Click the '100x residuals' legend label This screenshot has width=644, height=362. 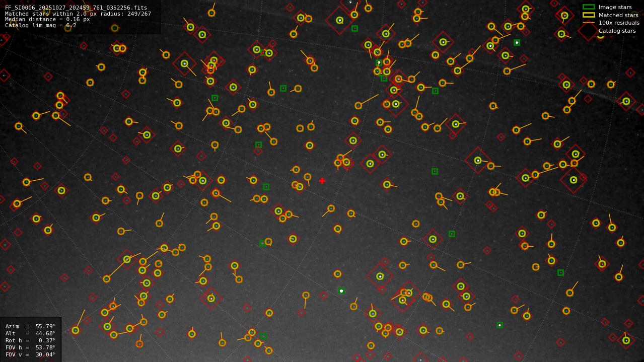[x=619, y=23]
